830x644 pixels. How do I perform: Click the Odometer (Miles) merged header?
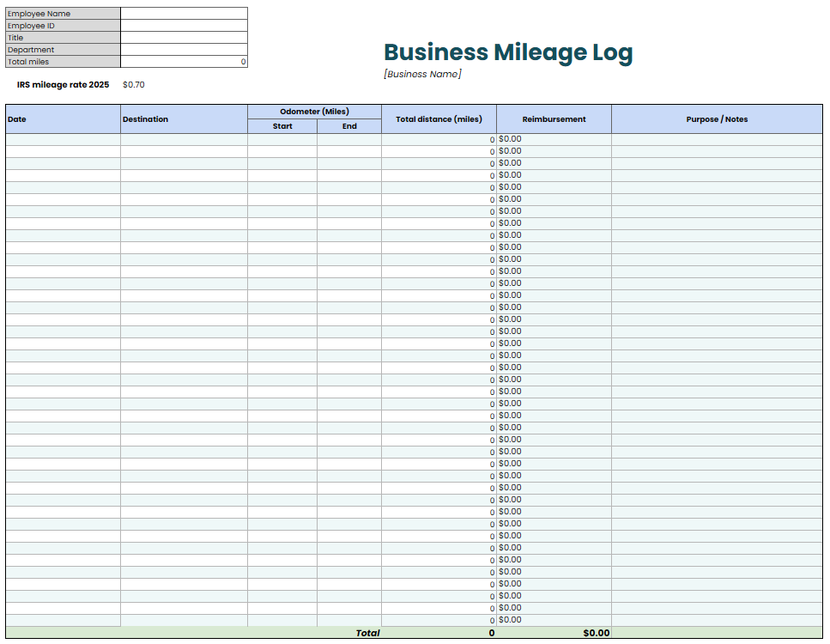(x=314, y=111)
